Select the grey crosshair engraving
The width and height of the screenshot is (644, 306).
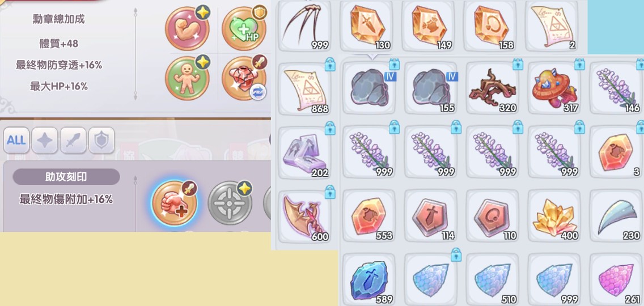pos(230,203)
